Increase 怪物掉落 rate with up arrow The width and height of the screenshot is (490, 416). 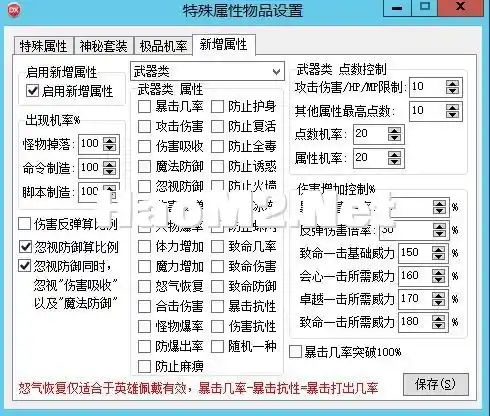click(x=110, y=140)
